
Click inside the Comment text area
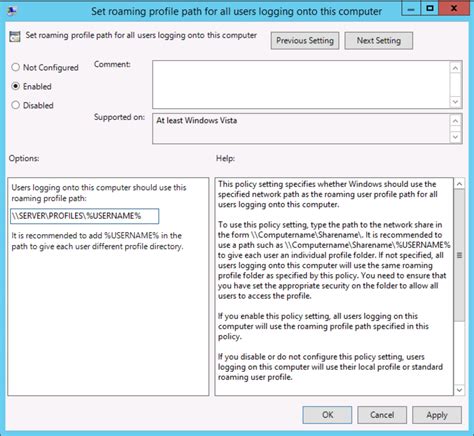(301, 85)
